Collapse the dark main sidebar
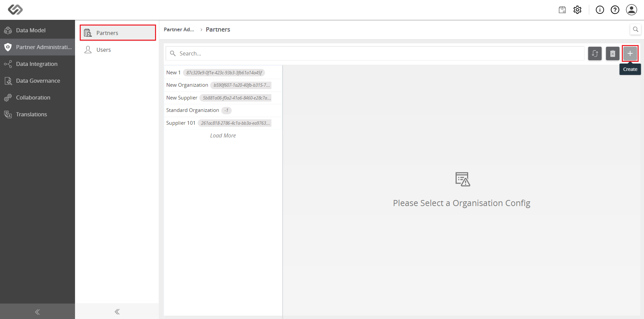644x319 pixels. [x=37, y=312]
